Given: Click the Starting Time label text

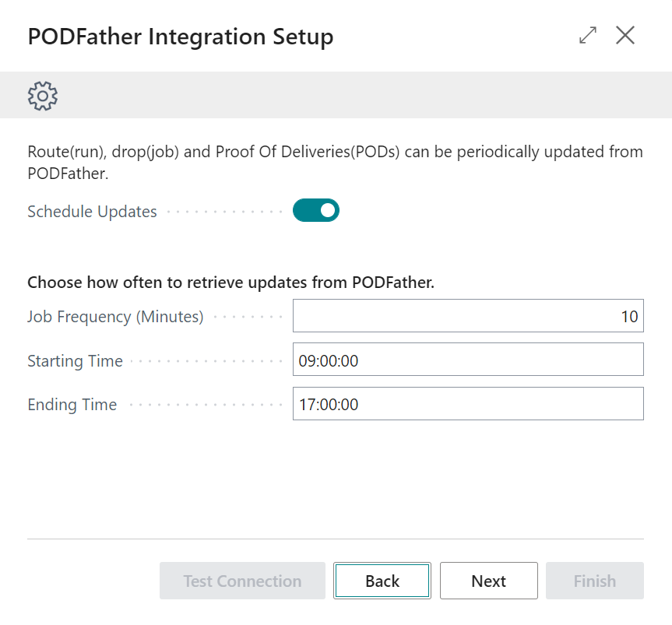Looking at the screenshot, I should click(x=75, y=361).
